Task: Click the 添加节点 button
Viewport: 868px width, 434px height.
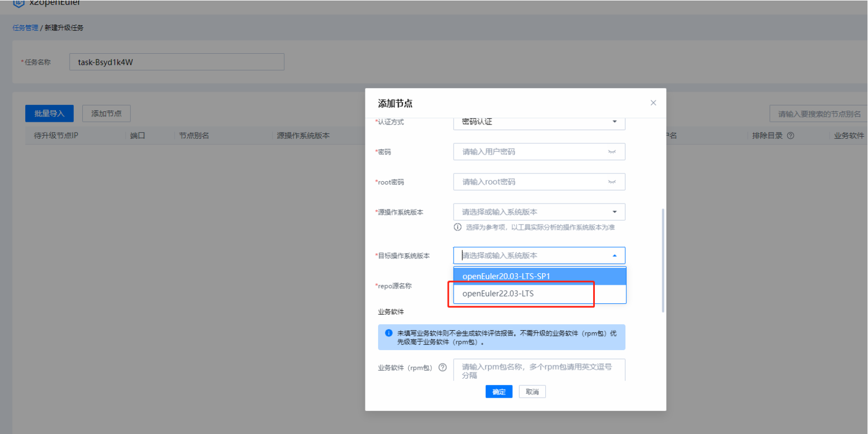Action: click(106, 113)
